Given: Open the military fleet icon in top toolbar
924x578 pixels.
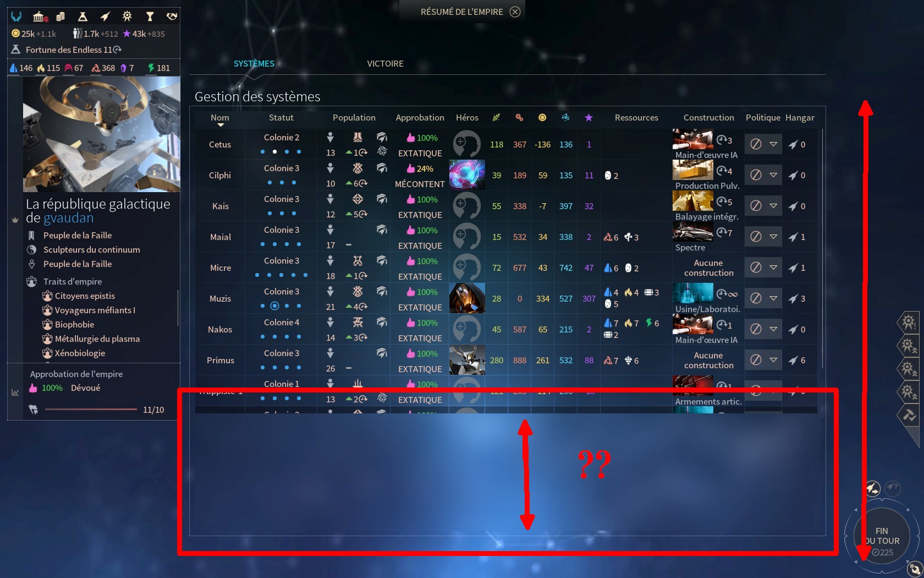Looking at the screenshot, I should click(105, 17).
